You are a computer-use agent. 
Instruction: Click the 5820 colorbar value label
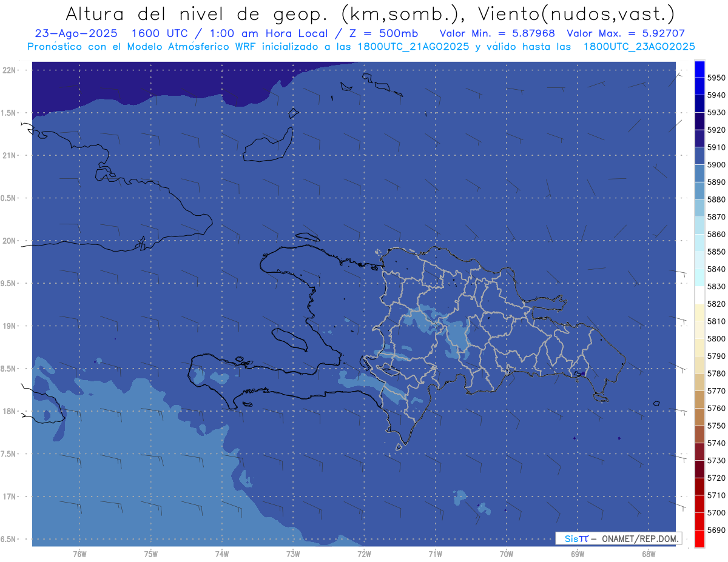tap(716, 304)
